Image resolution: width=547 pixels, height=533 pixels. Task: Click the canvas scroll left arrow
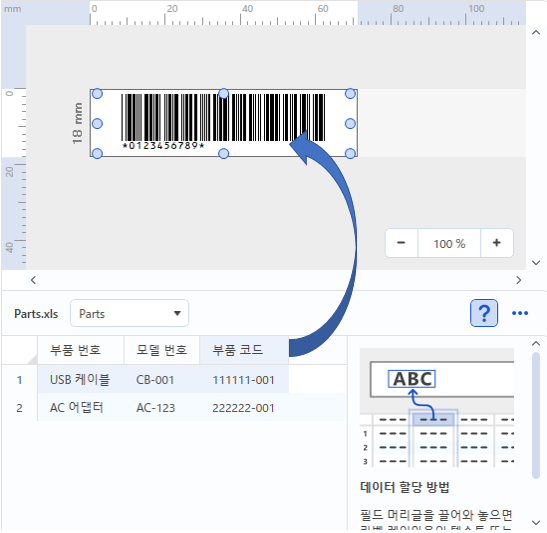tap(33, 280)
